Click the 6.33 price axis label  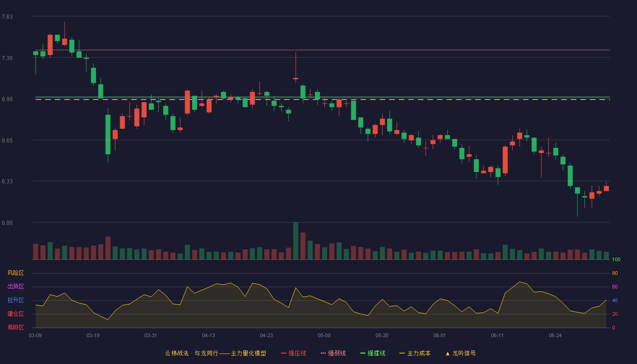[7, 182]
